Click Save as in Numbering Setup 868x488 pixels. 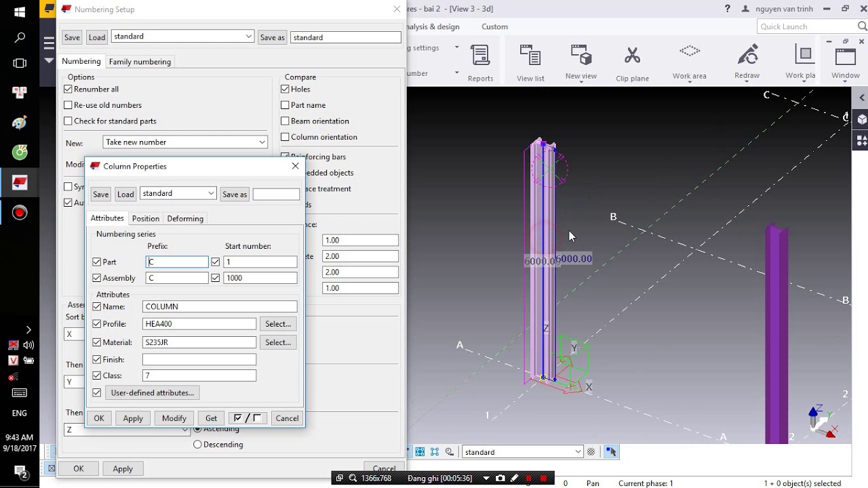(x=272, y=37)
